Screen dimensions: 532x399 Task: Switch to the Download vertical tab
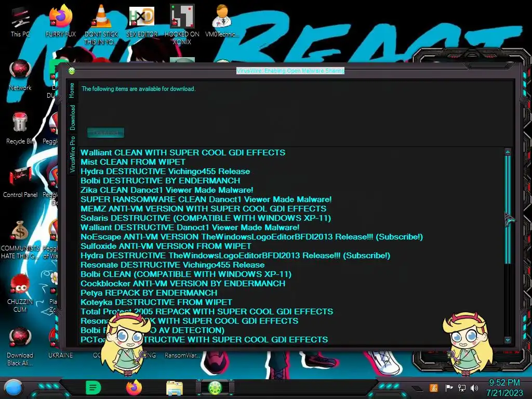tap(72, 117)
